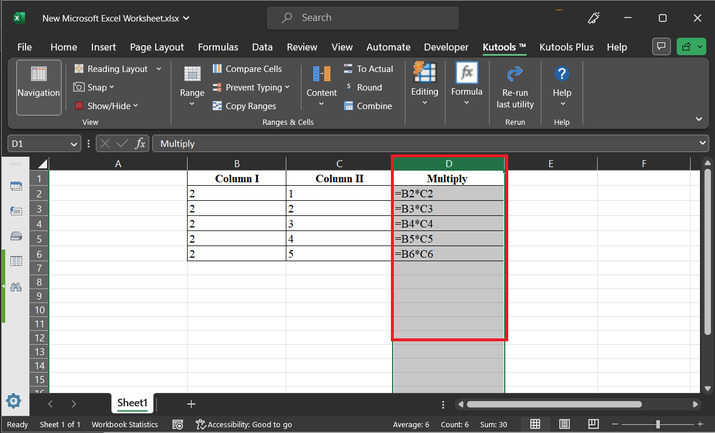Click the pen drawing icon in title bar
715x433 pixels.
[x=593, y=18]
